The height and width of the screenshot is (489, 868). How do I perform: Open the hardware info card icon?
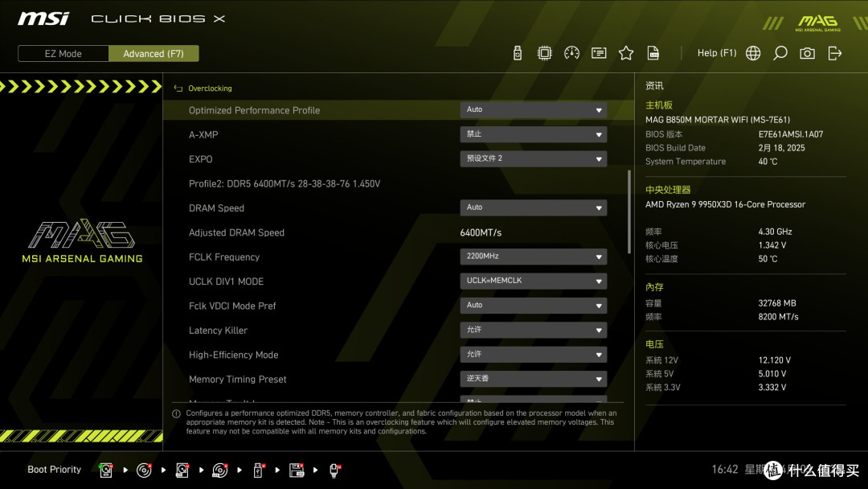tap(599, 53)
